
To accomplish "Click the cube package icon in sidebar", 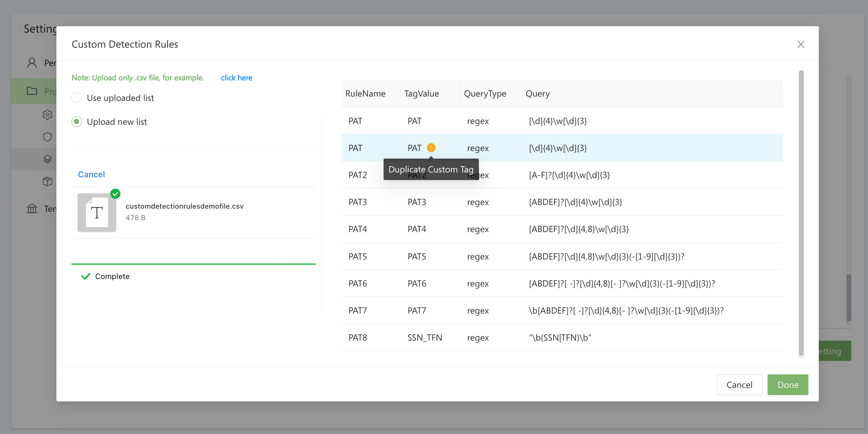I will tap(47, 182).
